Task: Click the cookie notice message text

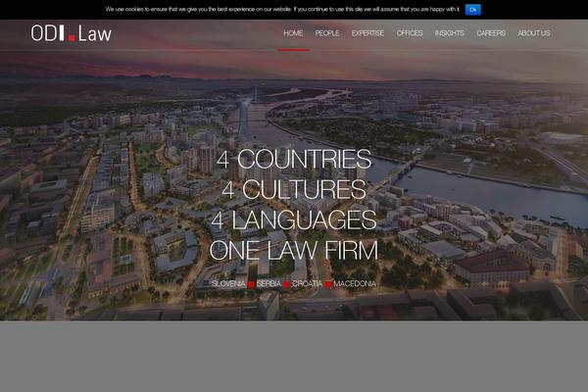Action: [282, 10]
